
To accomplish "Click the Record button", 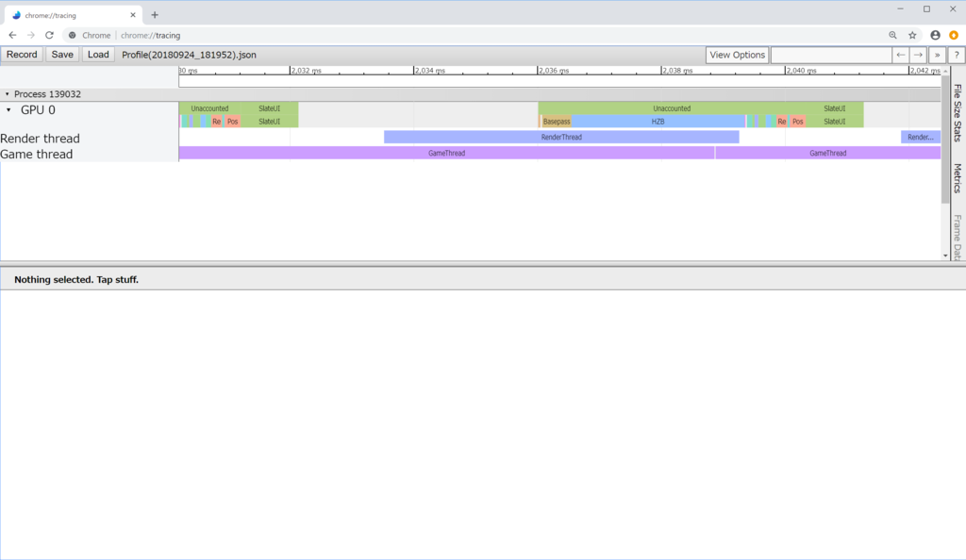I will tap(22, 54).
